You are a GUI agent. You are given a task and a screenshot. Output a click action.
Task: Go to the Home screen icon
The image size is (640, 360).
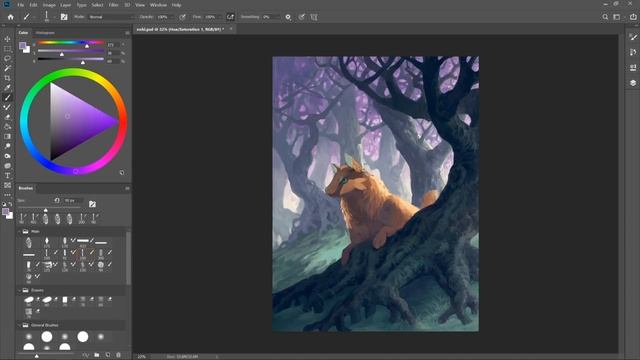[11, 17]
